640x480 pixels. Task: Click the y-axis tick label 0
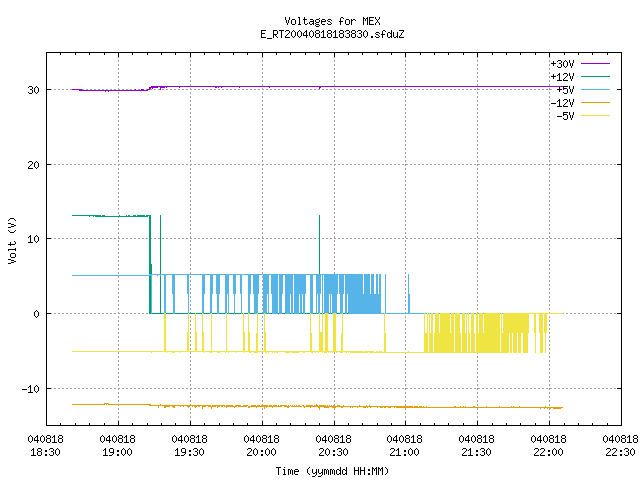[x=37, y=314]
